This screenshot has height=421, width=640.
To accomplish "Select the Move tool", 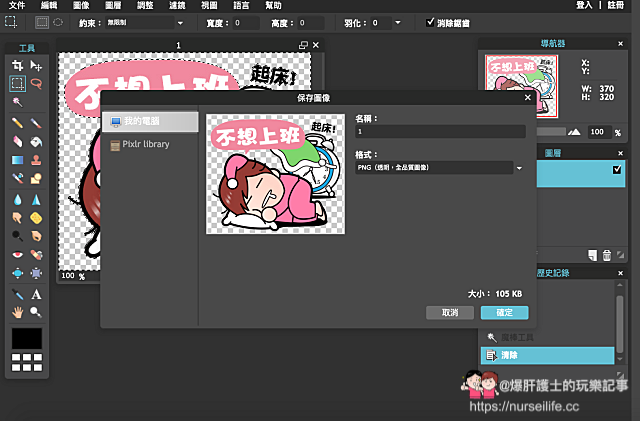I will pyautogui.click(x=36, y=65).
